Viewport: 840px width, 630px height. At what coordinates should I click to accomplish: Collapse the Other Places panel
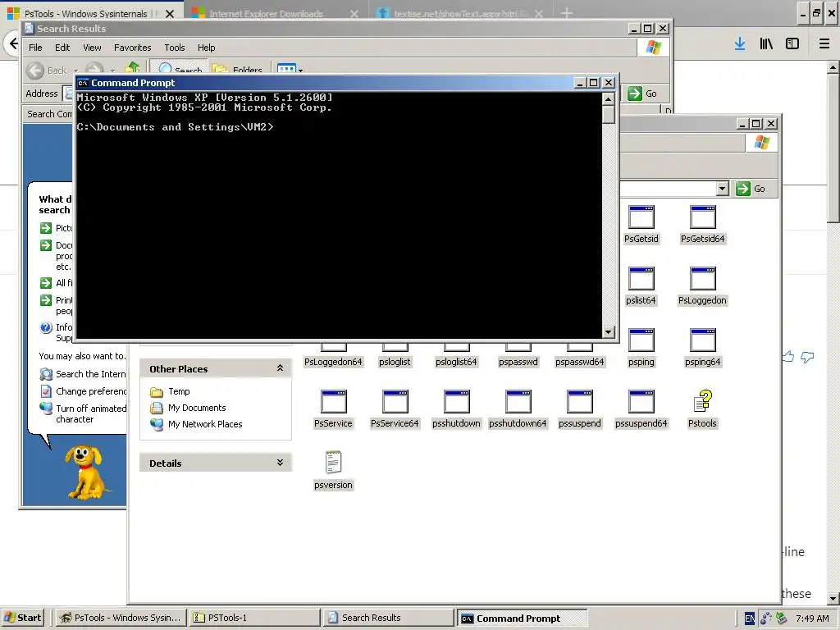click(x=280, y=368)
